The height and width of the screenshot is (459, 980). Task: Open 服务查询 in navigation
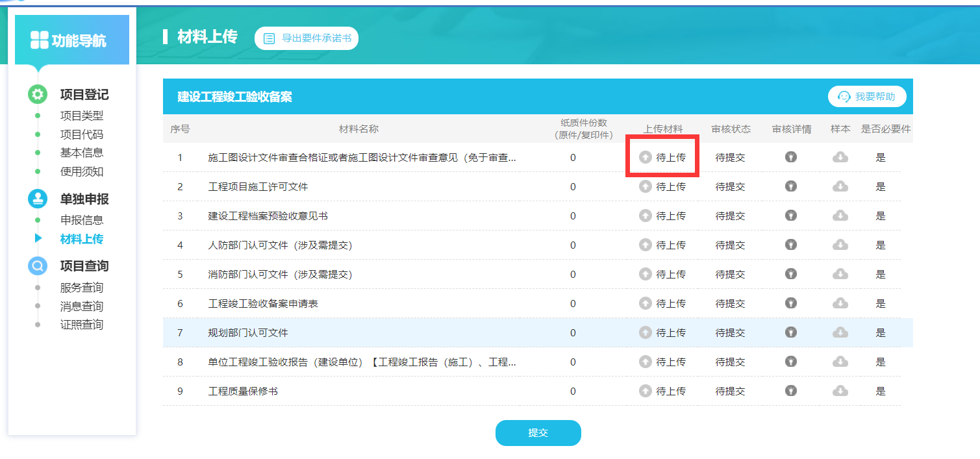[82, 288]
